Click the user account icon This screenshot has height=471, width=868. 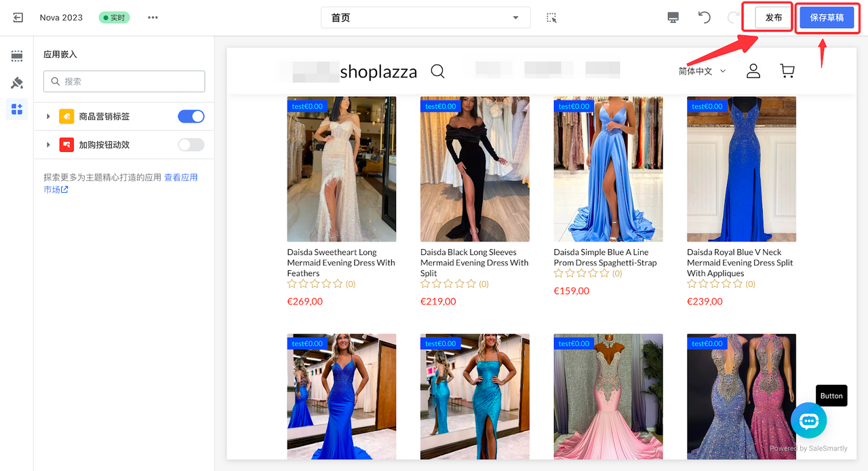pyautogui.click(x=753, y=71)
